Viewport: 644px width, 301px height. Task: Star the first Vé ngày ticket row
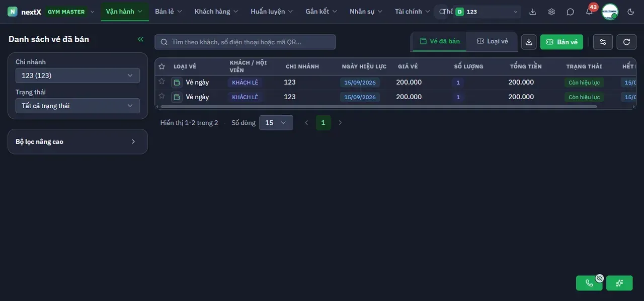pos(162,81)
